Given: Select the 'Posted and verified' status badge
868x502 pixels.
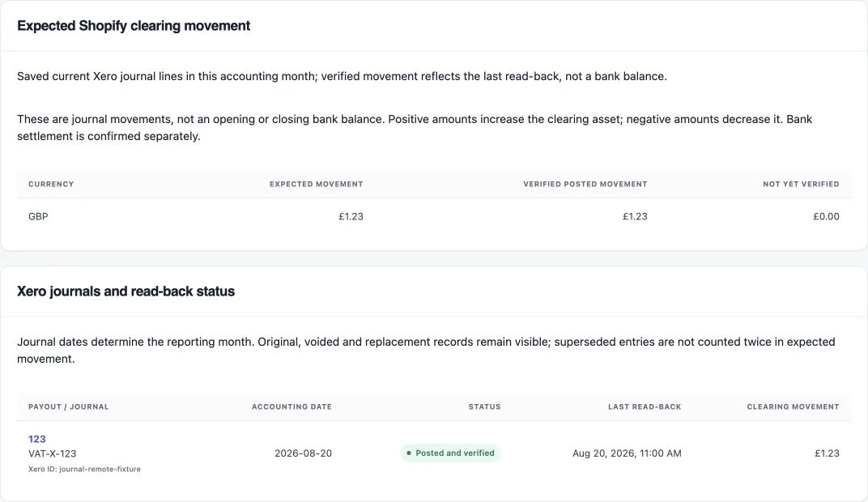Looking at the screenshot, I should click(451, 453).
